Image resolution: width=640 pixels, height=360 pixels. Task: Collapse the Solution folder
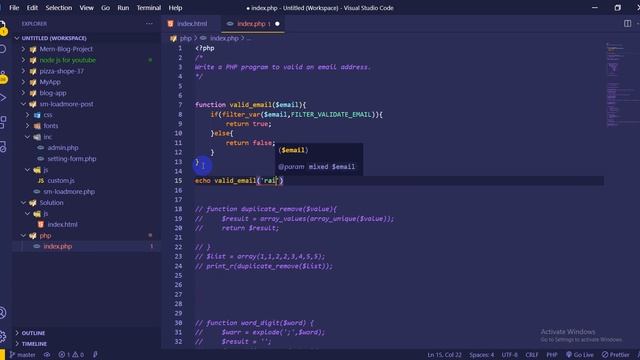(x=51, y=202)
